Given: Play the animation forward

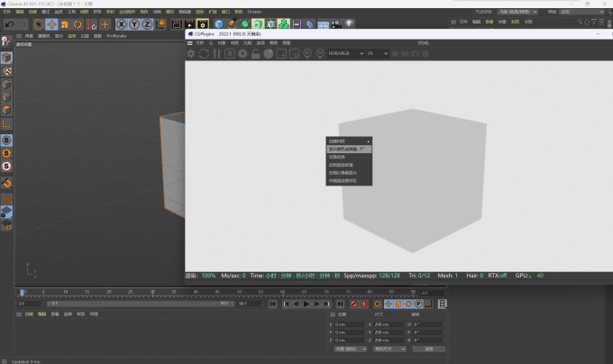Looking at the screenshot, I should [306, 304].
